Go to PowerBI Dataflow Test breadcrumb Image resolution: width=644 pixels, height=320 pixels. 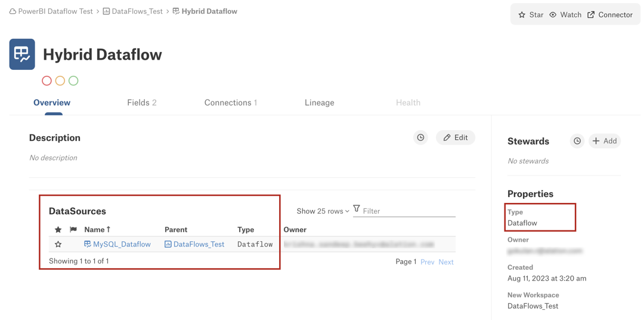point(51,11)
